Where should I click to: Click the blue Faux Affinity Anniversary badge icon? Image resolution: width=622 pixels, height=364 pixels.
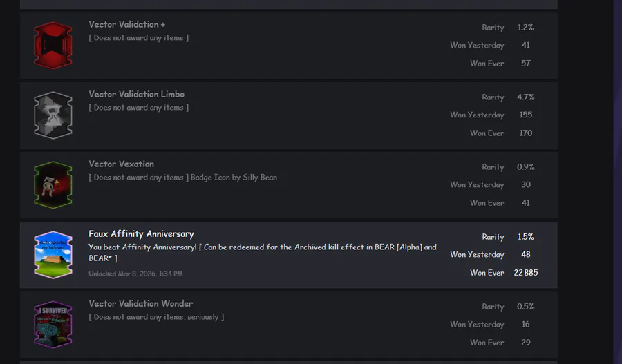tap(53, 255)
